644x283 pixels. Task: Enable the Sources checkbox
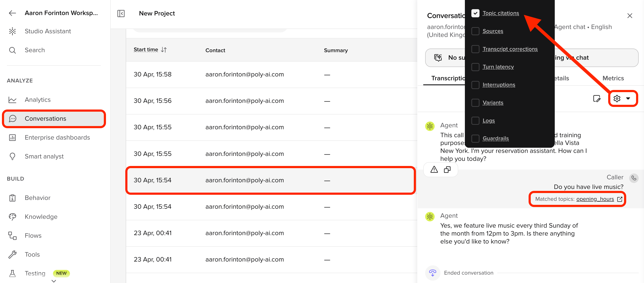point(475,31)
